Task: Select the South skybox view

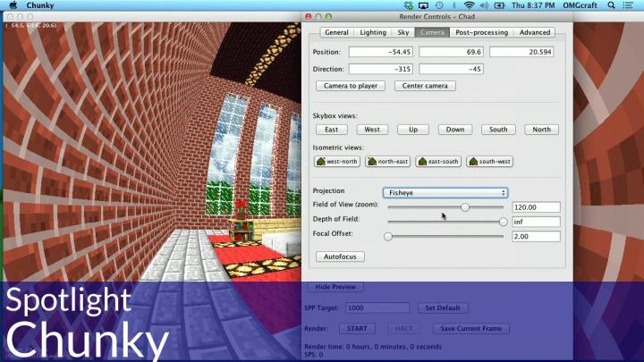Action: 498,130
